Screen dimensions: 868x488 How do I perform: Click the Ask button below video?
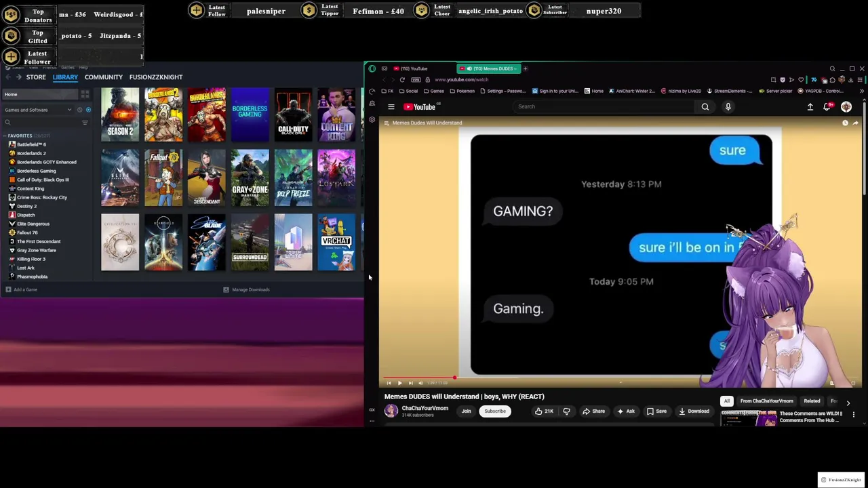[x=625, y=411]
